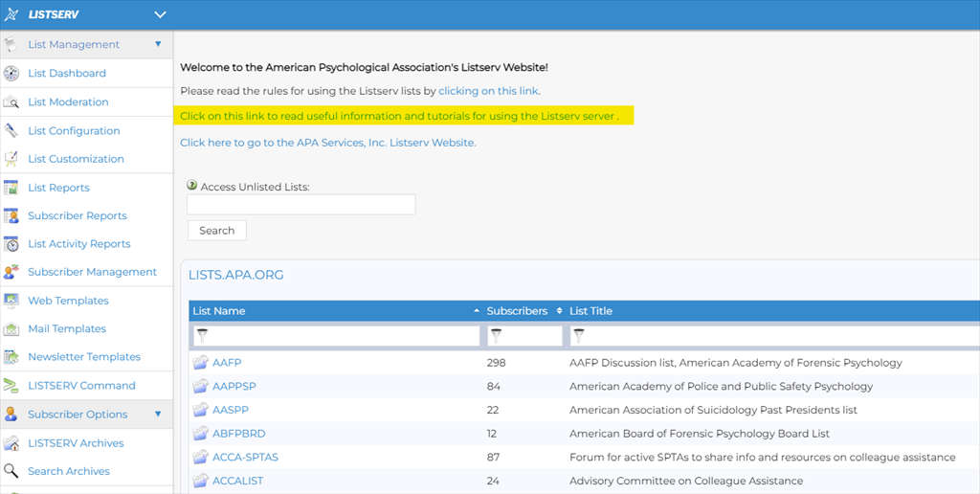Open Newsletter Templates link
980x494 pixels.
point(84,357)
